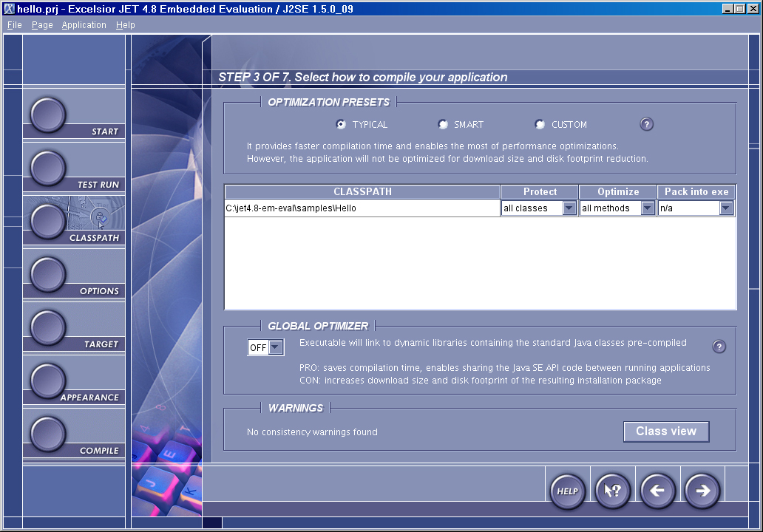The width and height of the screenshot is (763, 532).
Task: Click 'It provides faster compilation time' description
Action: click(x=433, y=146)
